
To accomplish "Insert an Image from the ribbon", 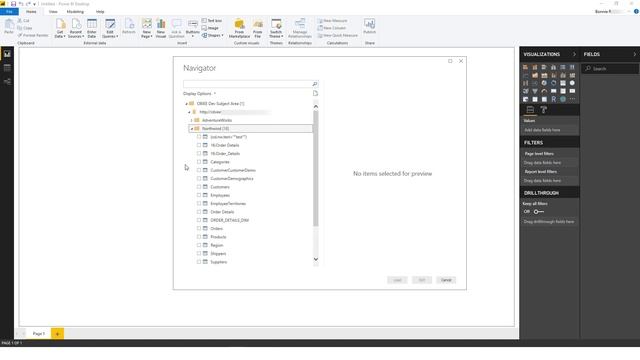I will (210, 28).
